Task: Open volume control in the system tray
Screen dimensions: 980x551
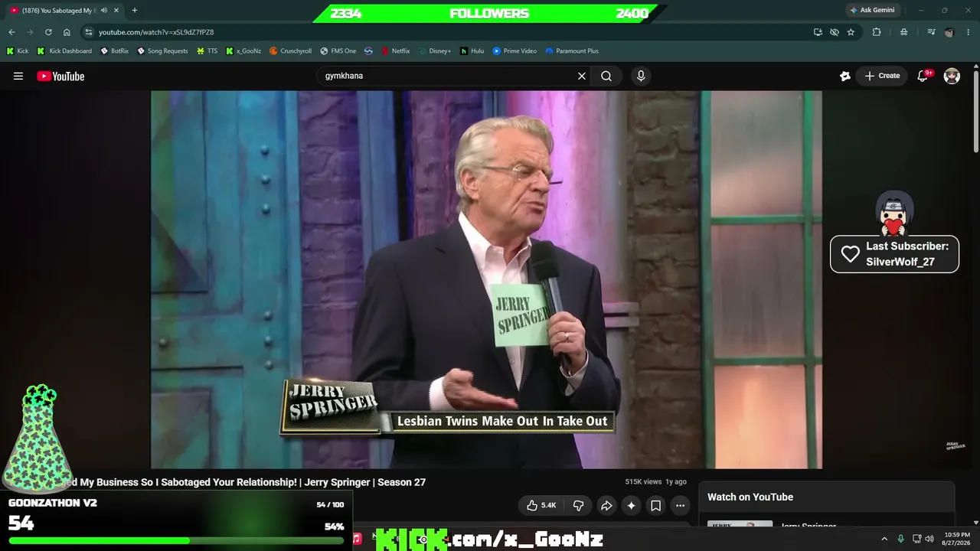Action: pyautogui.click(x=929, y=539)
